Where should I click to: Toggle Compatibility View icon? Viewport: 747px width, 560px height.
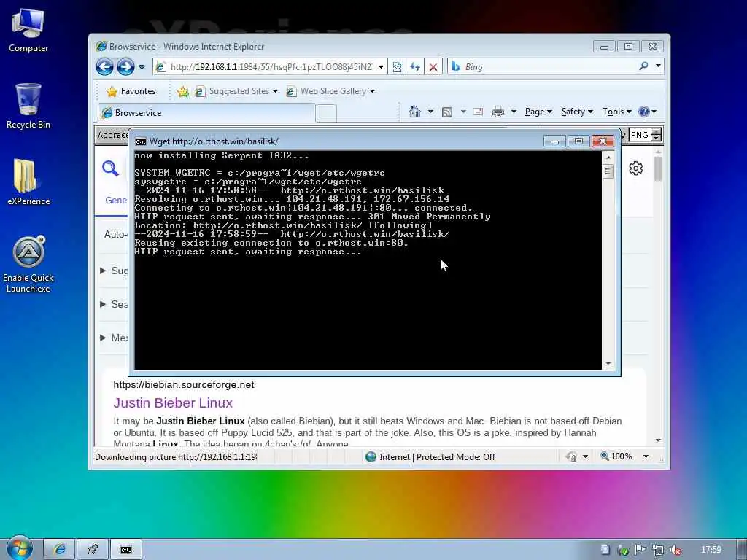tap(397, 66)
